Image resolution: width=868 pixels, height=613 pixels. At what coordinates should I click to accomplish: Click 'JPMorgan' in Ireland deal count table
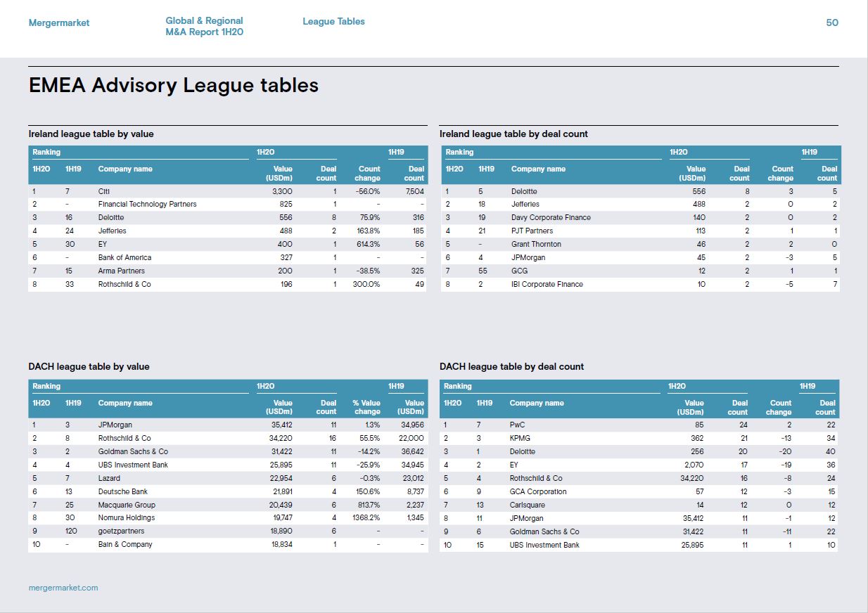point(528,257)
